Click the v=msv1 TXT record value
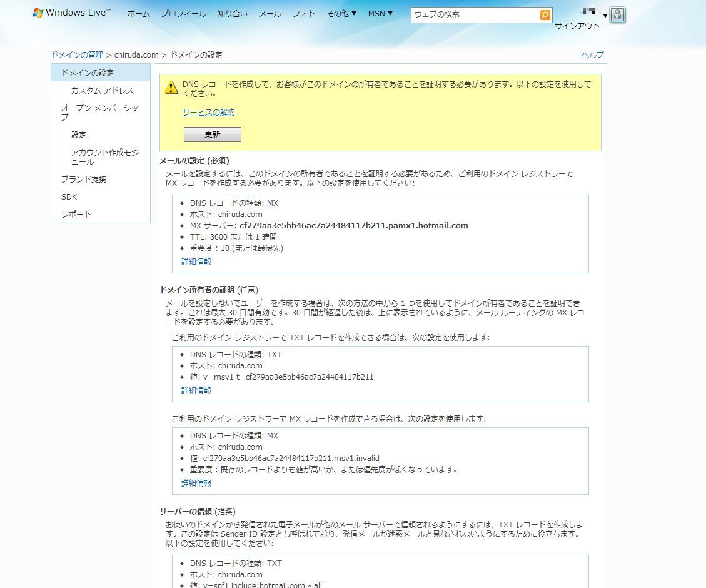This screenshot has height=588, width=706. (288, 377)
